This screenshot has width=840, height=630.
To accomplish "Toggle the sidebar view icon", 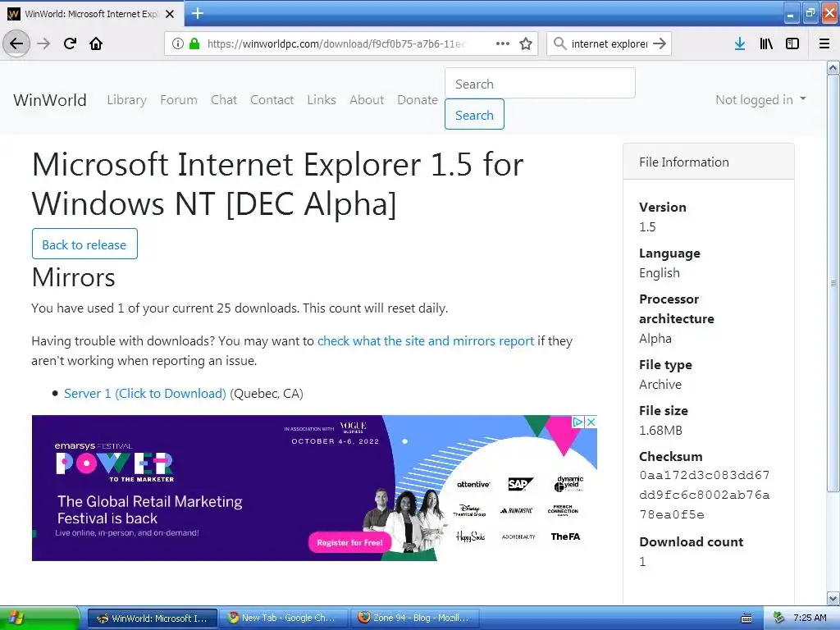I will click(792, 43).
